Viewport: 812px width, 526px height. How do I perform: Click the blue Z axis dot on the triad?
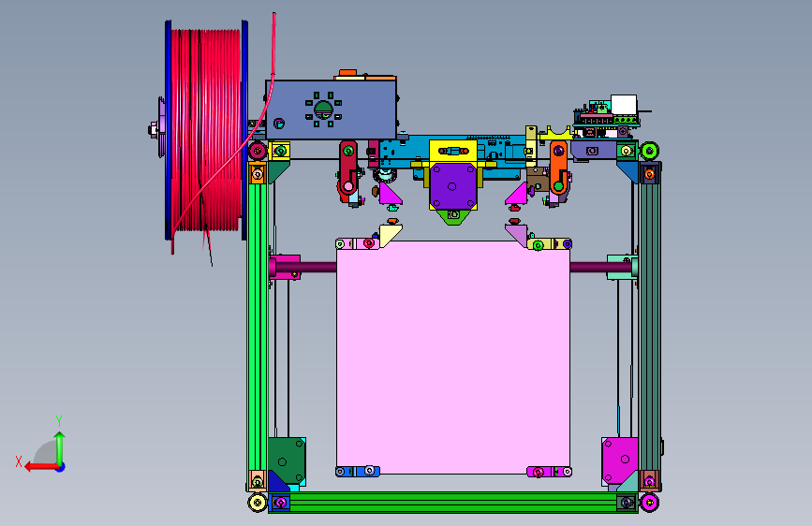(x=61, y=467)
